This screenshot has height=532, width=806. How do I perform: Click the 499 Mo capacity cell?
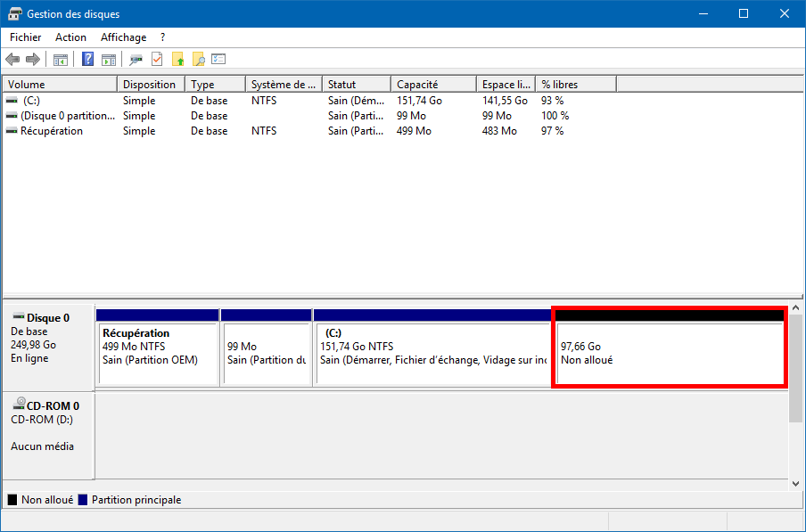click(x=414, y=131)
